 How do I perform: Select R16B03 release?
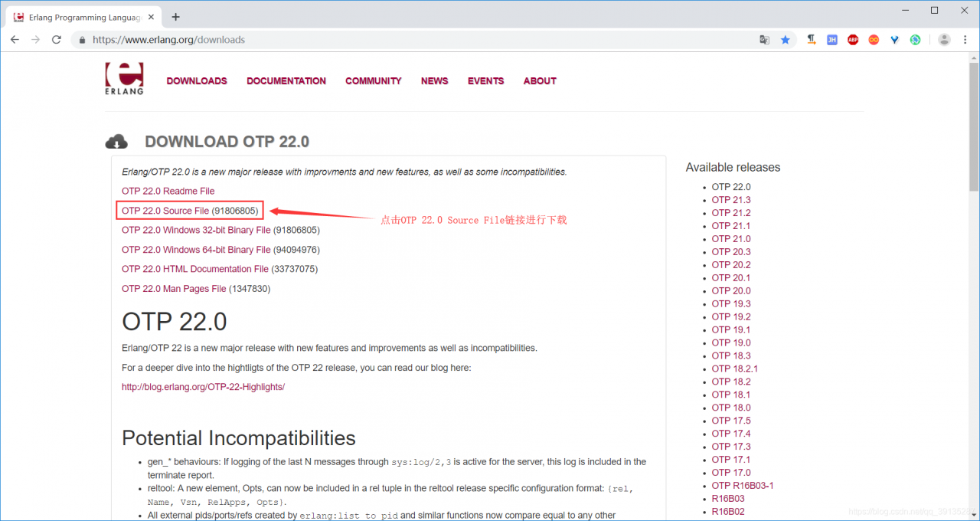pos(728,499)
